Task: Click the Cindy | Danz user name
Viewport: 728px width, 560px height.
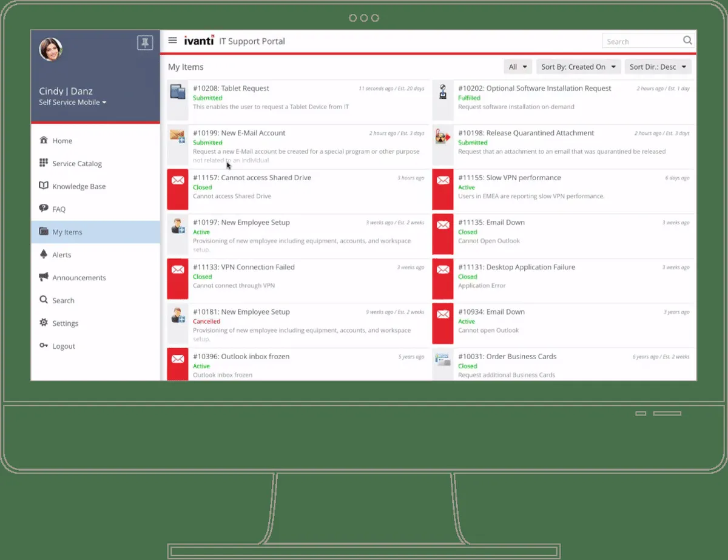Action: tap(66, 91)
